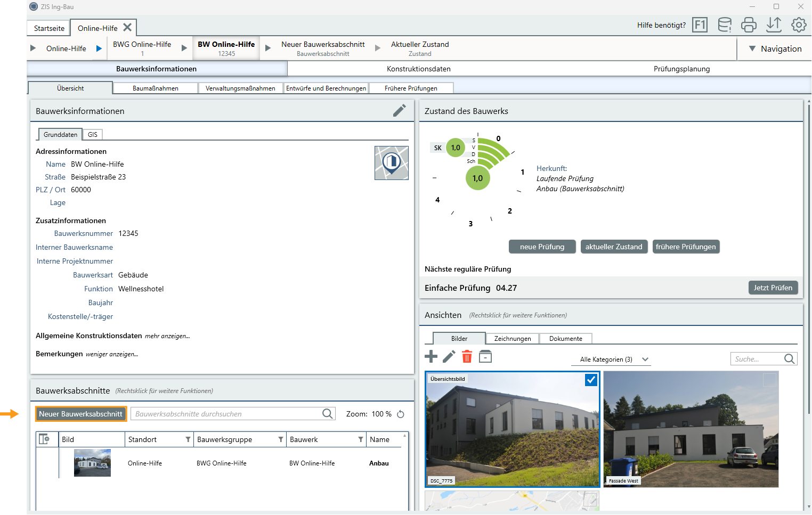The height and width of the screenshot is (515, 812).
Task: Expand Allgemeine Konstruktionsdaten mehr anzeigen
Action: pos(167,336)
